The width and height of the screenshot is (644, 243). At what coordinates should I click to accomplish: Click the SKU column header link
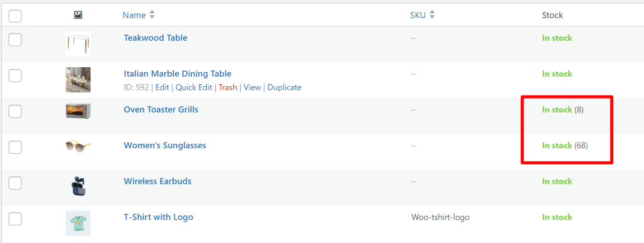click(418, 15)
